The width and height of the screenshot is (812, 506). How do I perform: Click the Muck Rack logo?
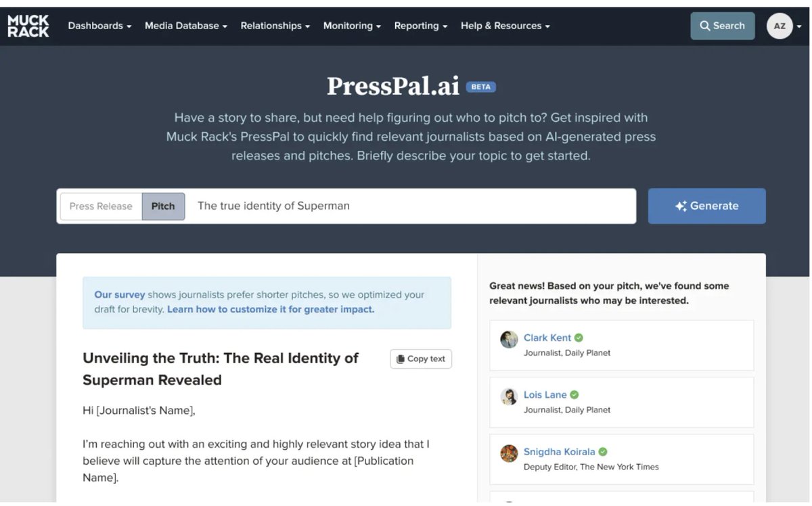(28, 25)
